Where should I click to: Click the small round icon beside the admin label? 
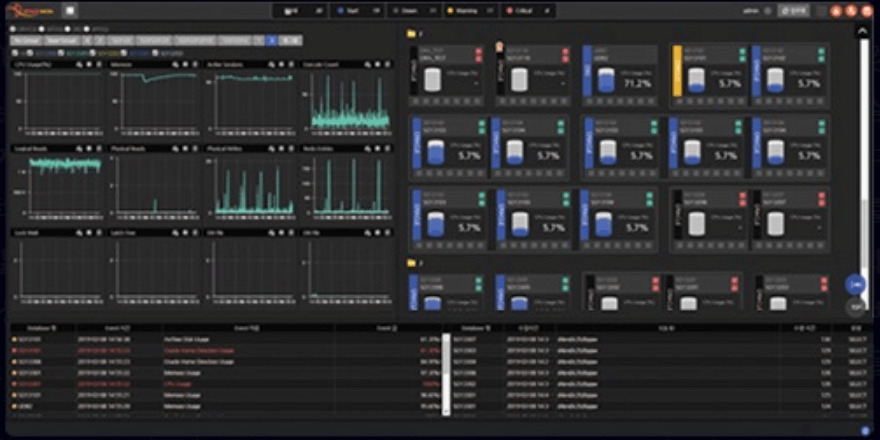tap(768, 11)
